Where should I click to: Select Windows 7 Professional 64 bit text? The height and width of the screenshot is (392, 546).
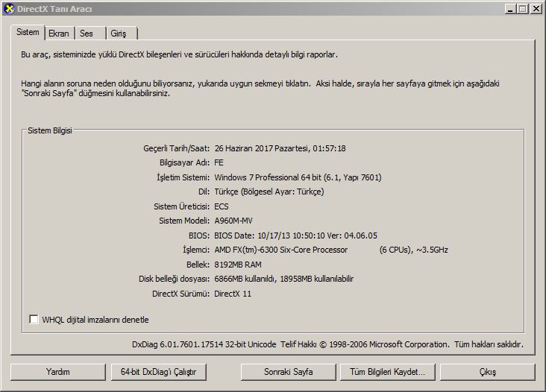coord(268,177)
